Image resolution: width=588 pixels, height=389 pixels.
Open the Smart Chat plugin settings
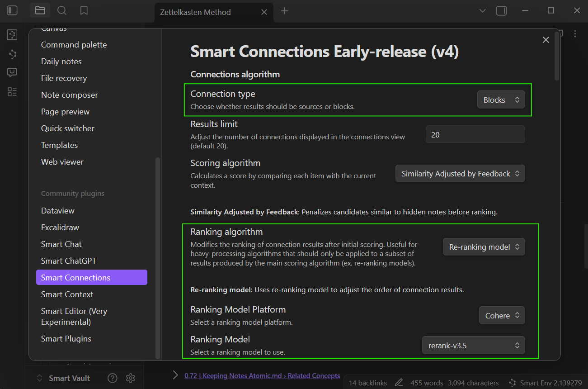pyautogui.click(x=61, y=244)
